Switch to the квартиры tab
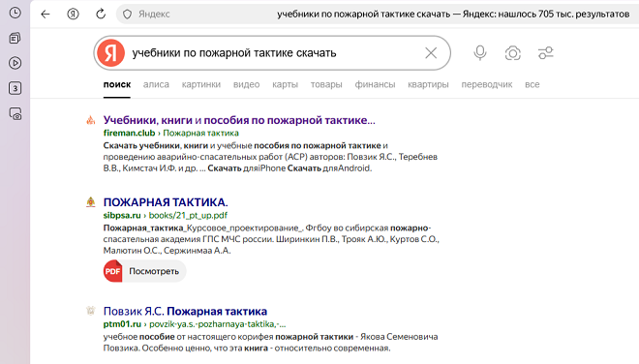The height and width of the screenshot is (364, 639). point(428,84)
